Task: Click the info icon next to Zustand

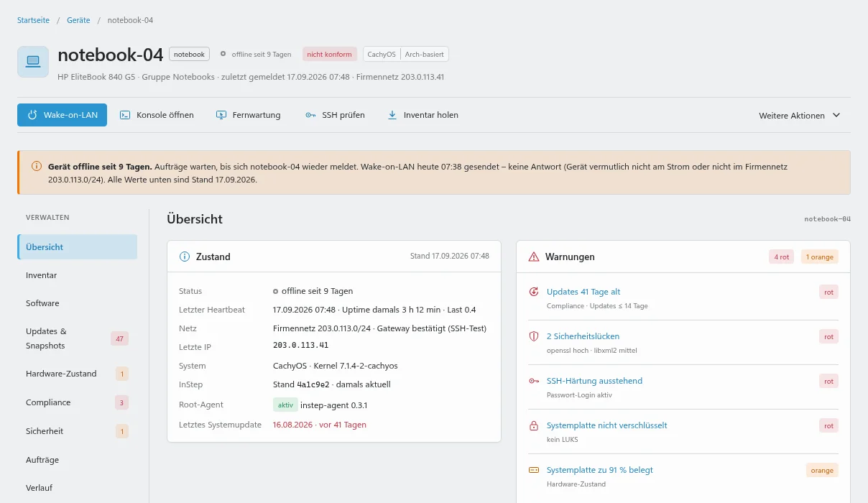Action: pyautogui.click(x=185, y=257)
